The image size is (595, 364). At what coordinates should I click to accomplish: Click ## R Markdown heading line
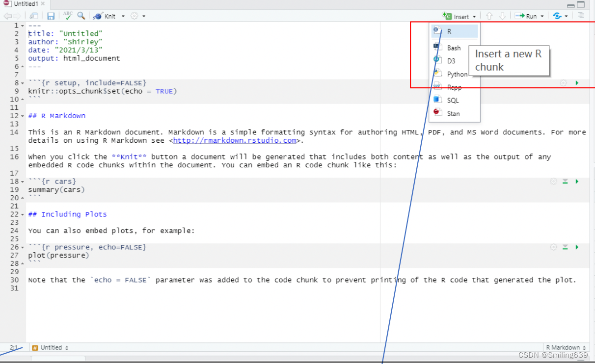(57, 116)
